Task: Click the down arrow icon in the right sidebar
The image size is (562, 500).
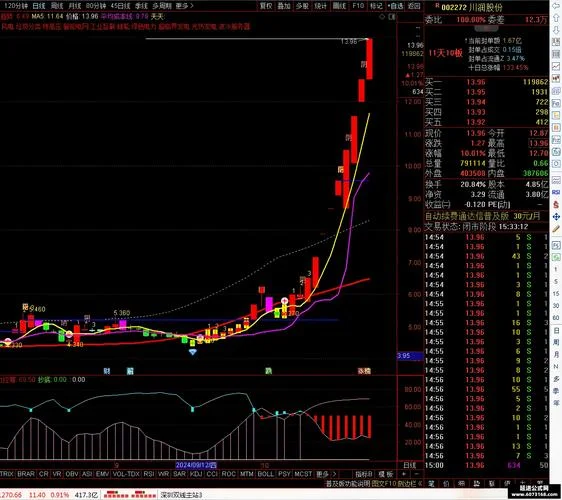Action: pos(556,29)
